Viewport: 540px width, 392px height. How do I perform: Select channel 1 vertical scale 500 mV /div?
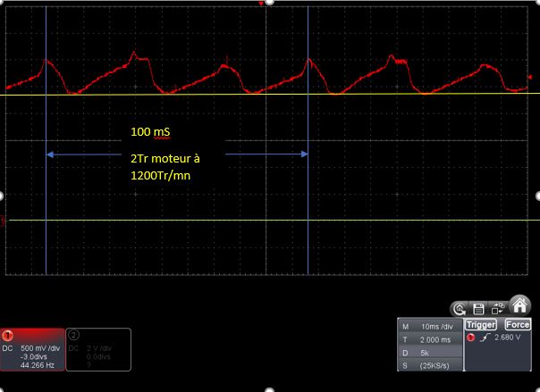[40, 348]
